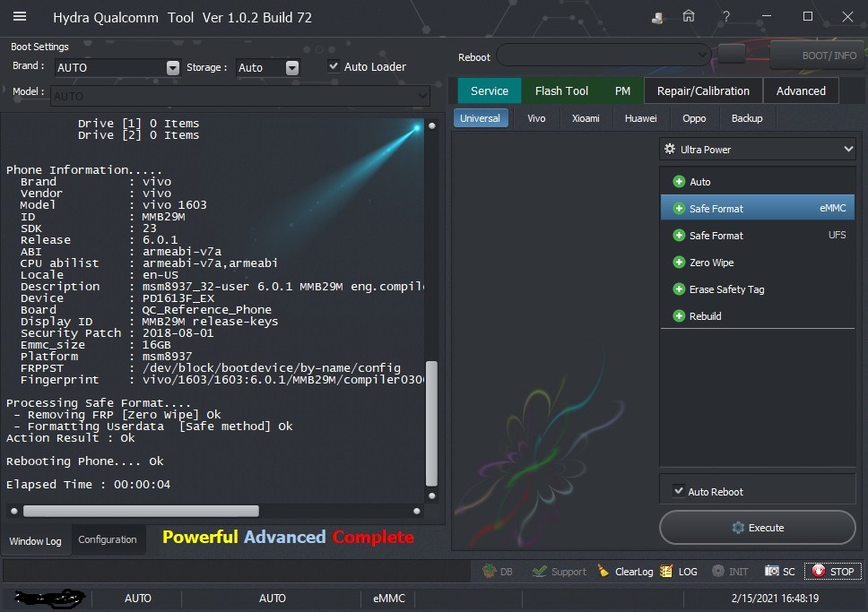Click the 'Security Patch : 2018-08-01' log line
This screenshot has height=612, width=868.
point(117,332)
